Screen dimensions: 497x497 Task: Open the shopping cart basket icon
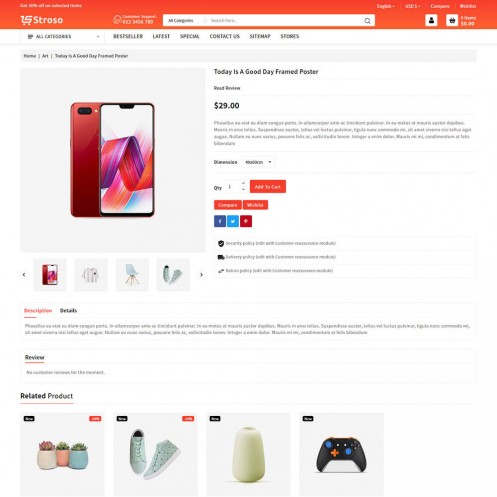pos(452,20)
